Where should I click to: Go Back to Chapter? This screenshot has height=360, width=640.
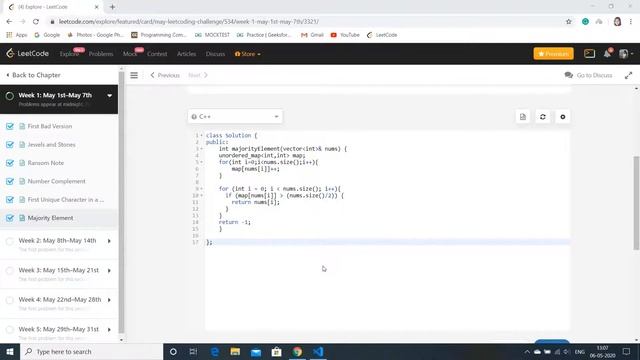click(33, 75)
